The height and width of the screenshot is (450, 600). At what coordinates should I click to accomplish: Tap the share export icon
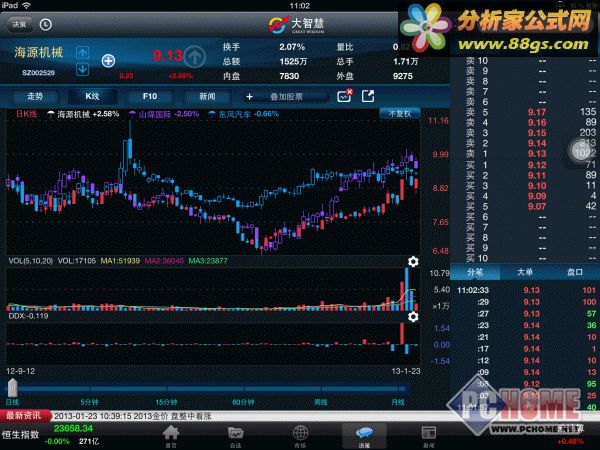coord(368,96)
